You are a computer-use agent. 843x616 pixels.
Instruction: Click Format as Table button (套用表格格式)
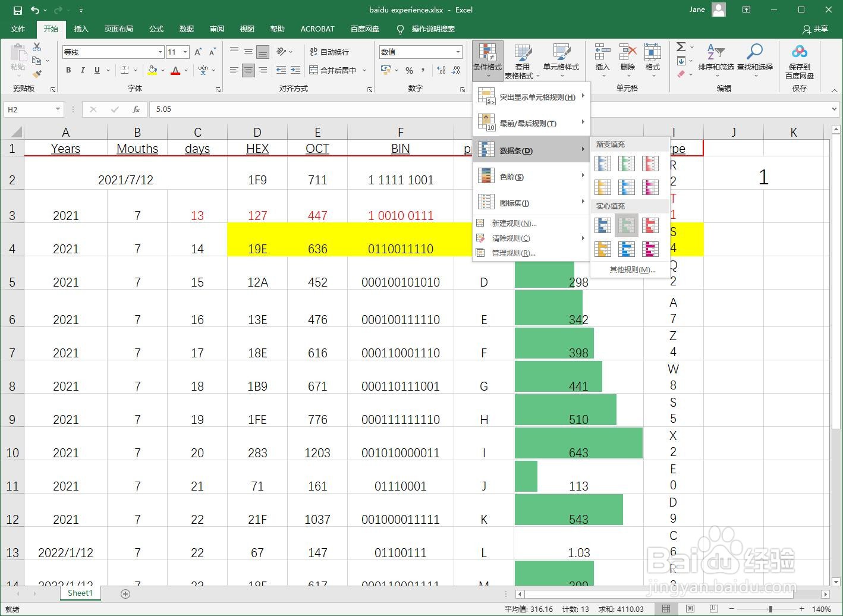pyautogui.click(x=522, y=61)
